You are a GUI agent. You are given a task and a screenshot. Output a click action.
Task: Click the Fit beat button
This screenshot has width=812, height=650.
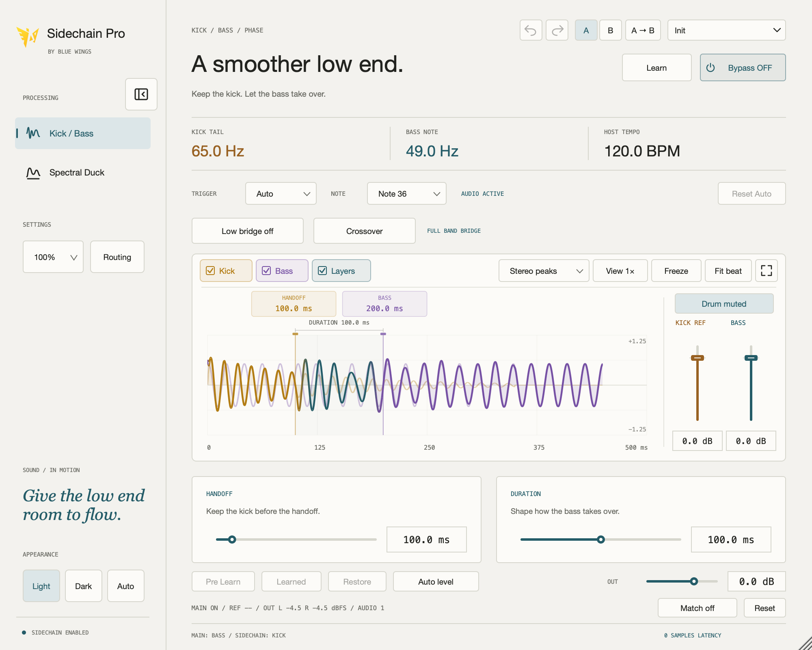[x=728, y=271]
